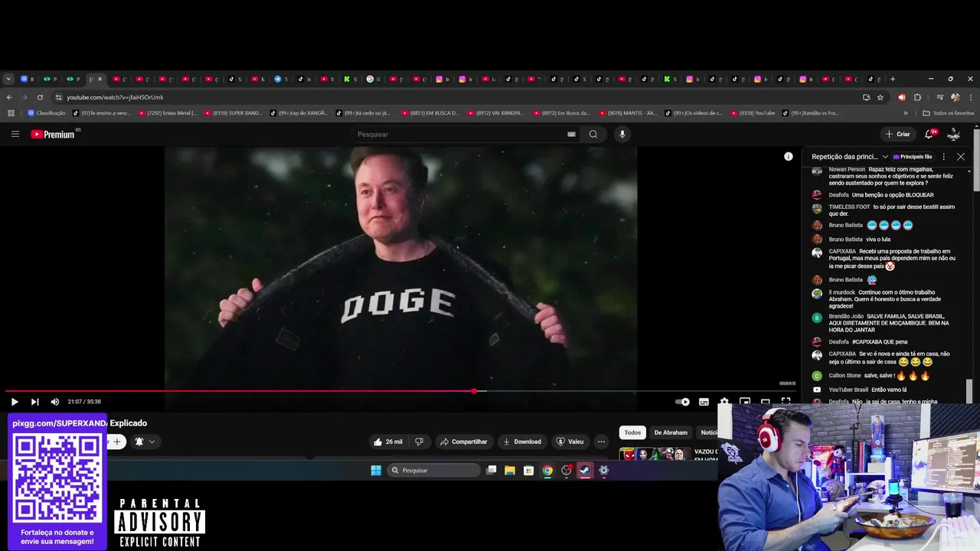Screen dimensions: 980x551
Task: Select the De Abraham filter chip
Action: 671,432
